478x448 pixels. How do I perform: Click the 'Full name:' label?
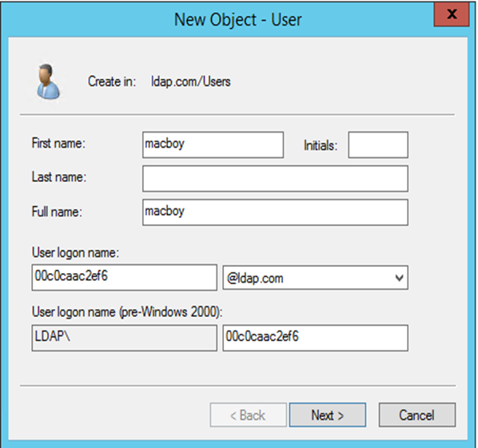pyautogui.click(x=57, y=212)
